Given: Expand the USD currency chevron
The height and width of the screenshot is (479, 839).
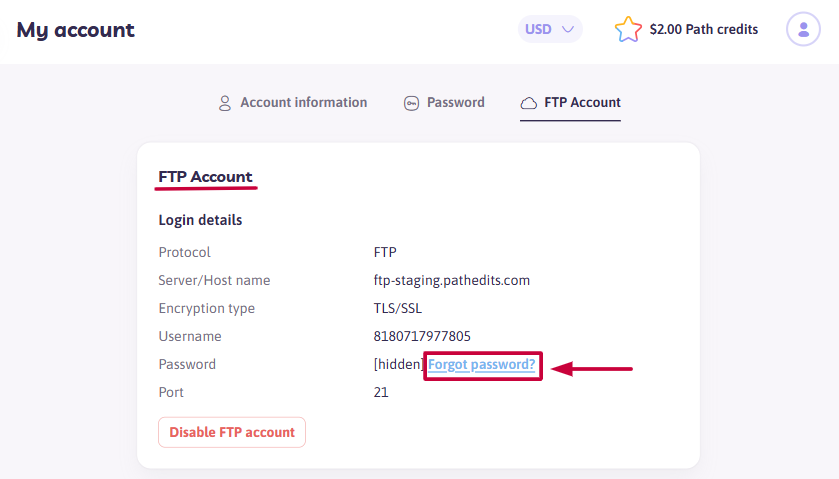Looking at the screenshot, I should pos(568,29).
